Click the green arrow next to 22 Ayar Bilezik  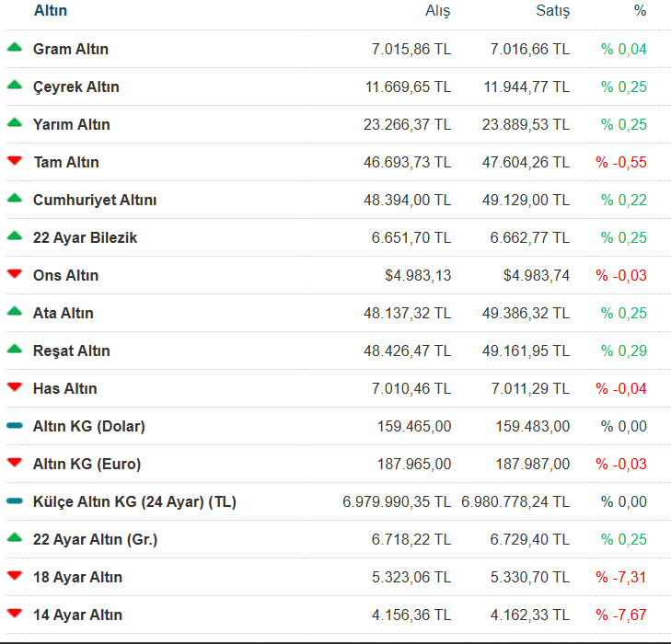point(14,236)
